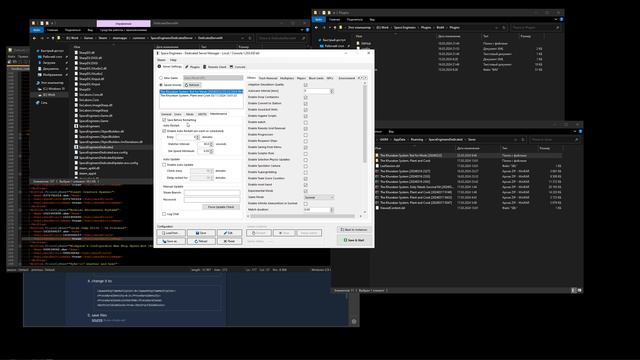This screenshot has width=640, height=360.
Task: Open File tab in Plugins Explorer window
Action: [x=319, y=19]
